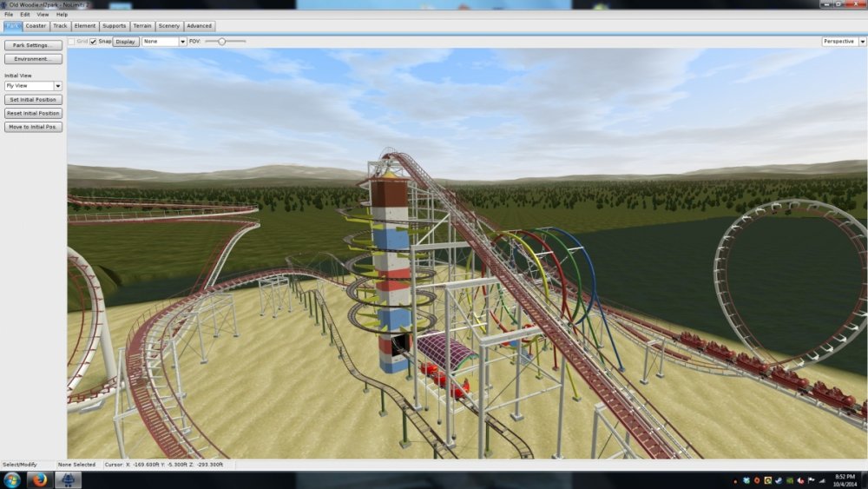Switch to the Coaster tab

click(x=36, y=26)
